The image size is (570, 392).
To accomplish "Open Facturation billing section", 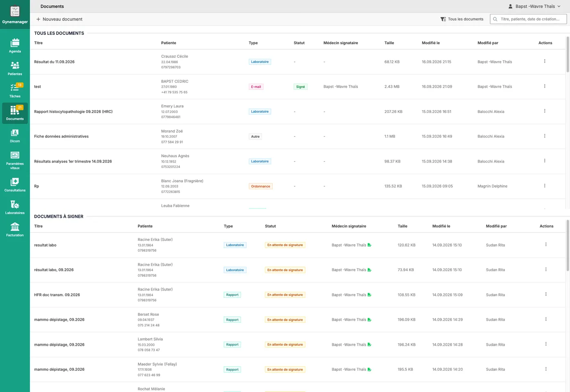I will [15, 229].
